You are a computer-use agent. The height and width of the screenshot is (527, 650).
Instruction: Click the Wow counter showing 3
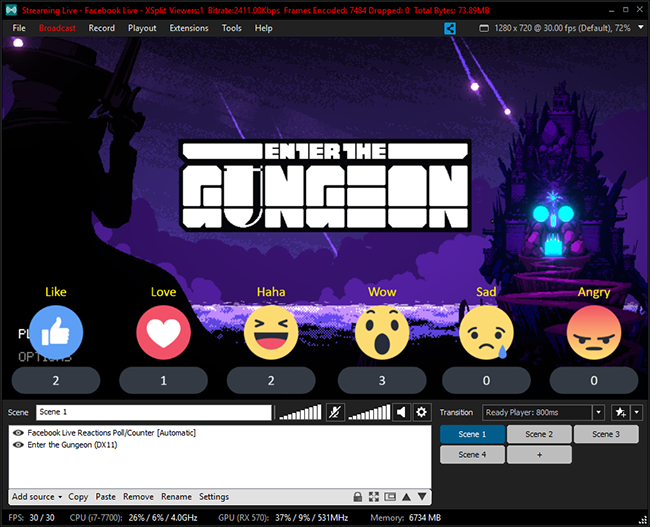click(382, 380)
